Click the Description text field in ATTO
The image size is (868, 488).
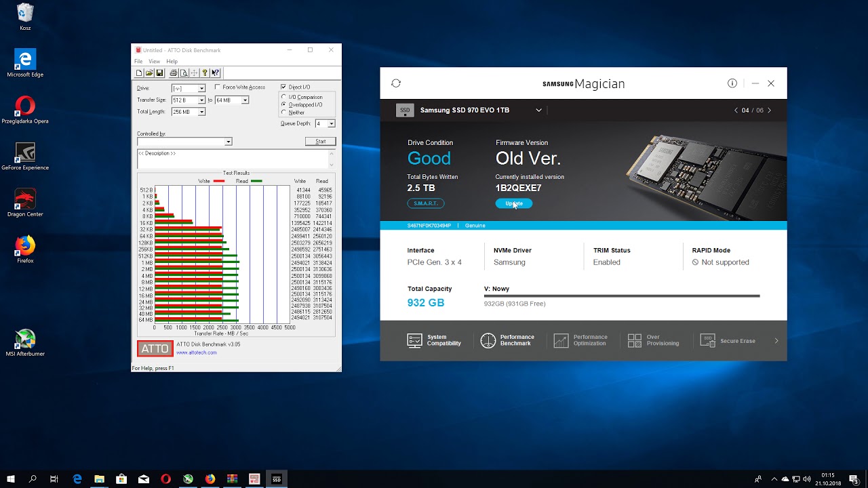coord(233,159)
